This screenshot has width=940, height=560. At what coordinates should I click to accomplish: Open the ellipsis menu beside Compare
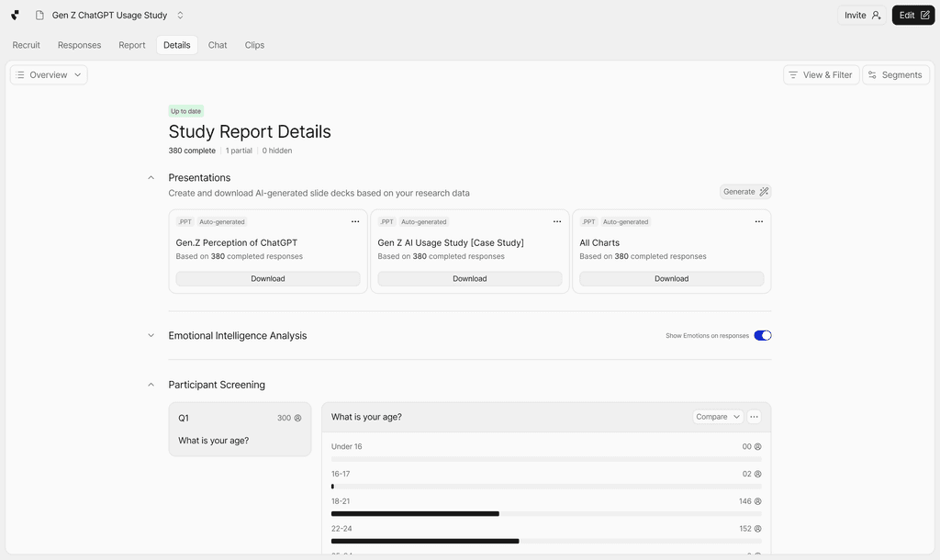pyautogui.click(x=755, y=417)
